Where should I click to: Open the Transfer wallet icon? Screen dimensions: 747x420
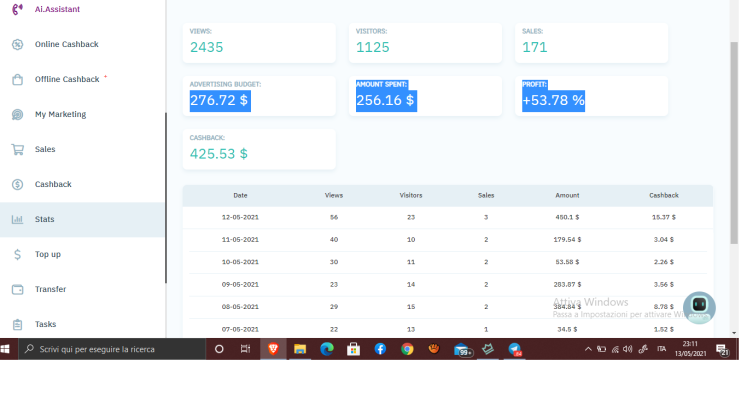18,290
